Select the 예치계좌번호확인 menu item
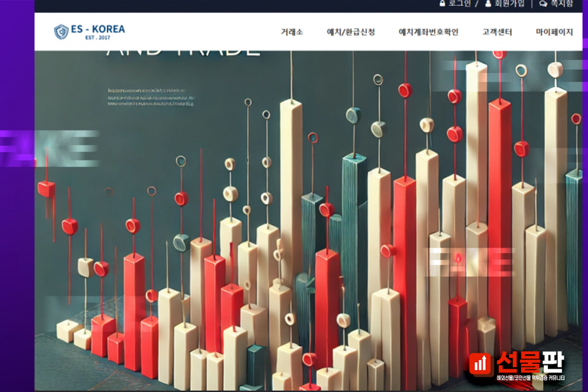 click(x=428, y=32)
